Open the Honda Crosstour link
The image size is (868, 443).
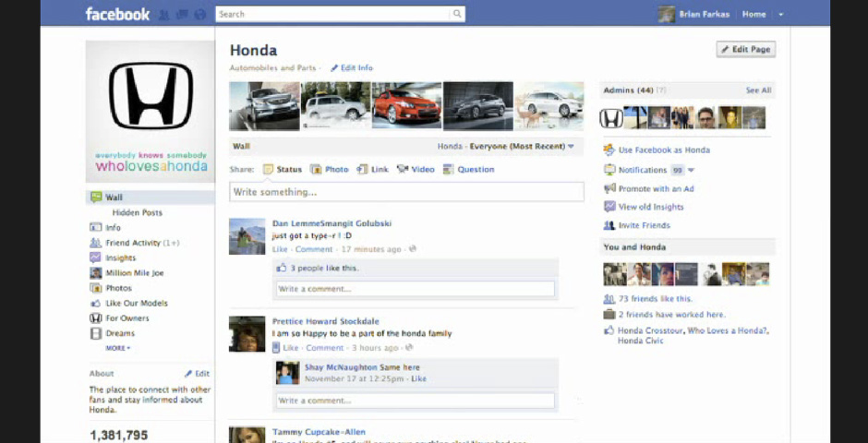(x=650, y=330)
